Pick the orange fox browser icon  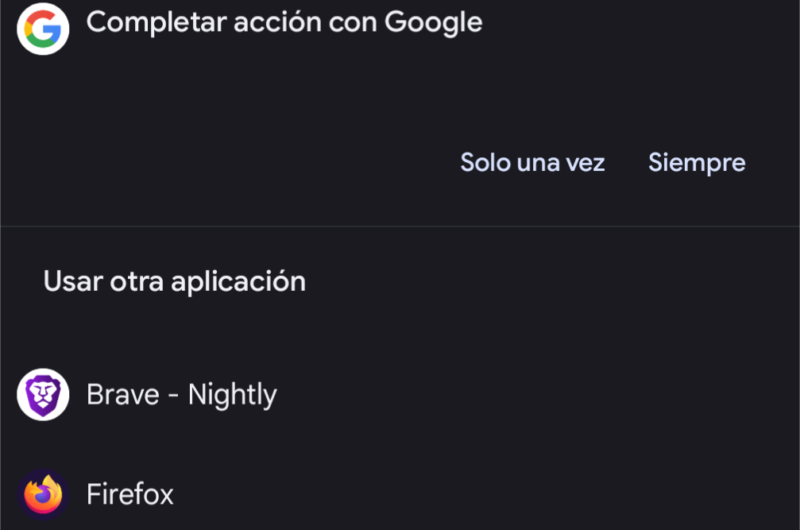(x=43, y=494)
